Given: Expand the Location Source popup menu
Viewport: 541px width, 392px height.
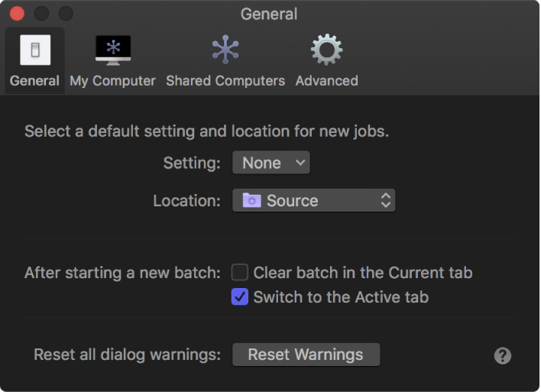Looking at the screenshot, I should click(313, 200).
